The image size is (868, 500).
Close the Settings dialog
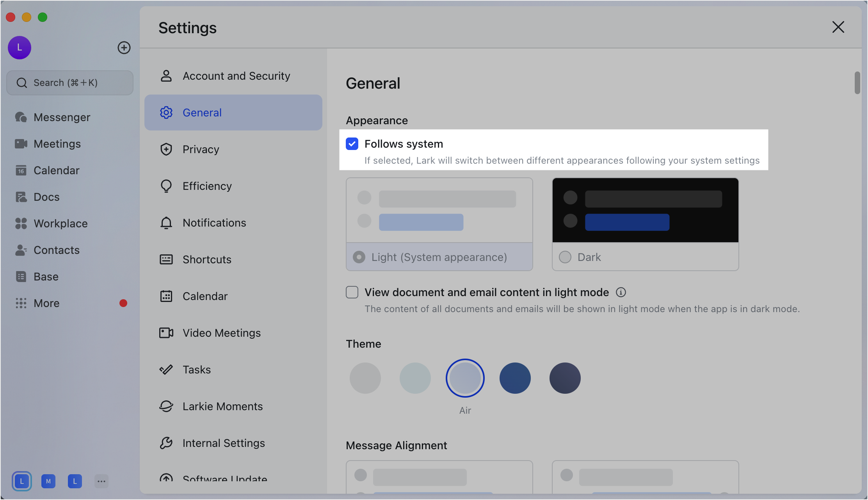[838, 27]
